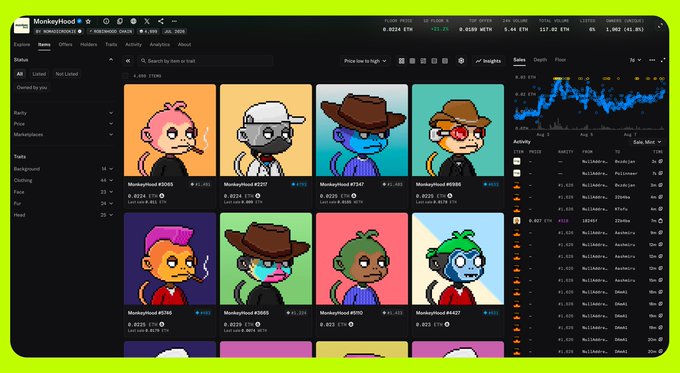Expand the Rarity filter section
This screenshot has width=680, height=373.
pyautogui.click(x=64, y=113)
